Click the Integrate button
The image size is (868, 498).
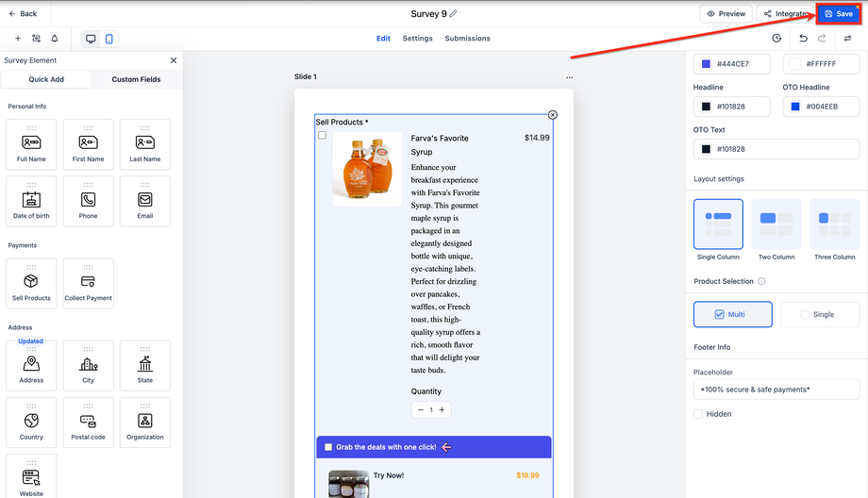(x=785, y=14)
